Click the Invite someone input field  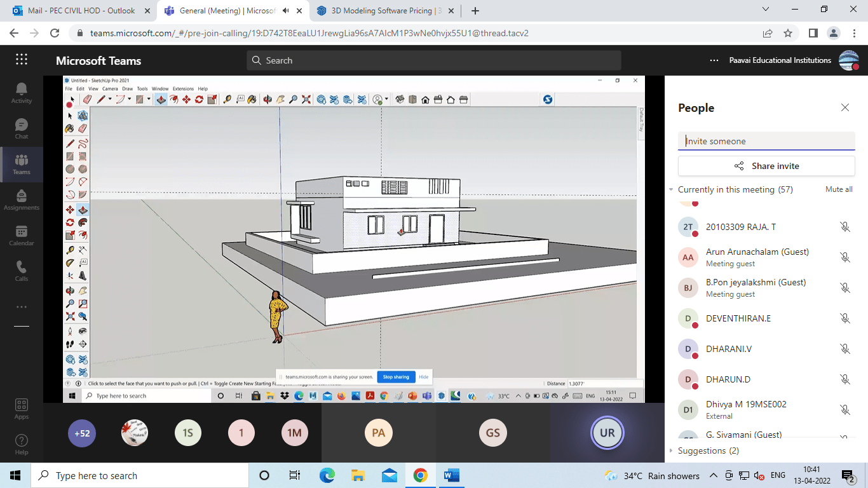766,141
